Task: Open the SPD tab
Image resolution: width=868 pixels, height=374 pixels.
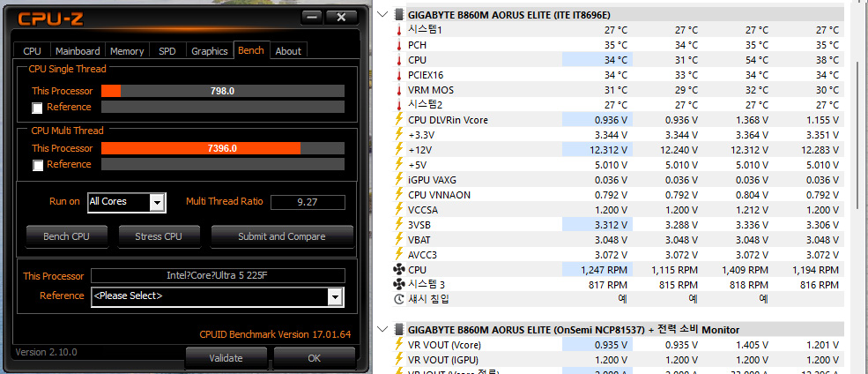Action: [167, 51]
